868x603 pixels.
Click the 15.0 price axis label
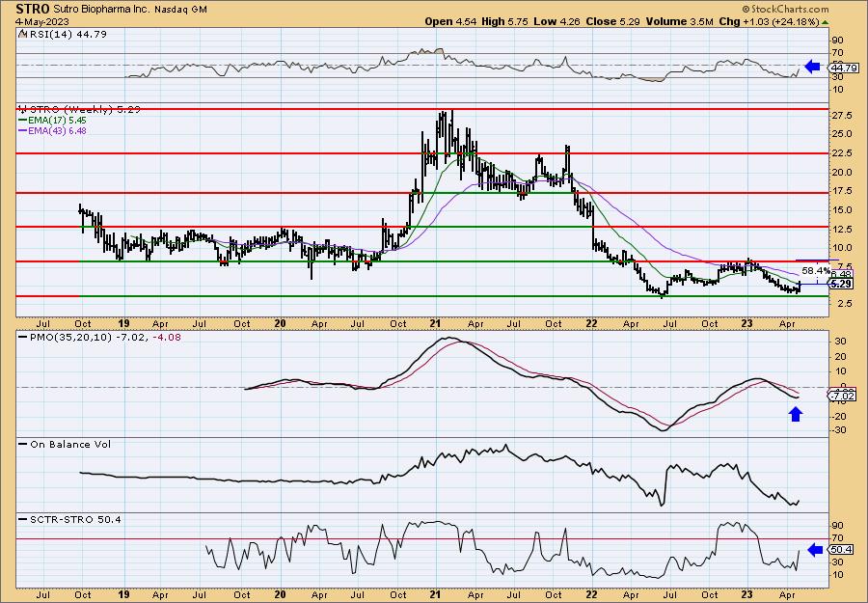tap(841, 210)
